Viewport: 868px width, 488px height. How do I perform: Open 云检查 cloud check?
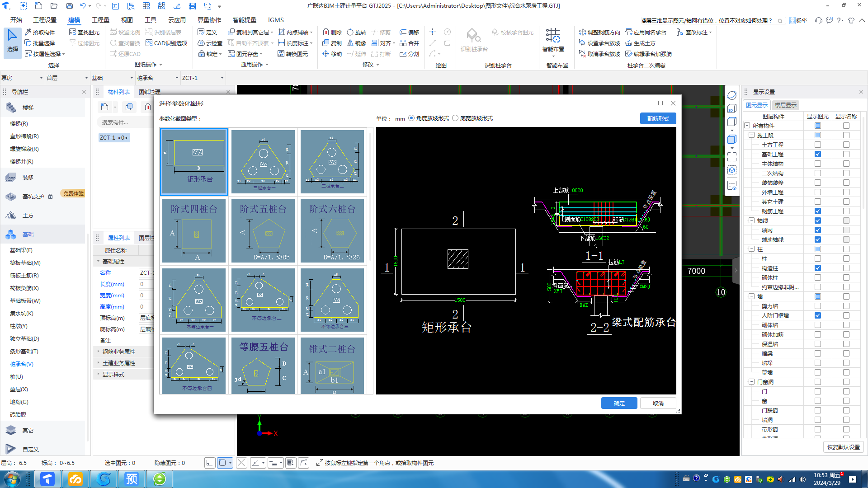(x=210, y=43)
